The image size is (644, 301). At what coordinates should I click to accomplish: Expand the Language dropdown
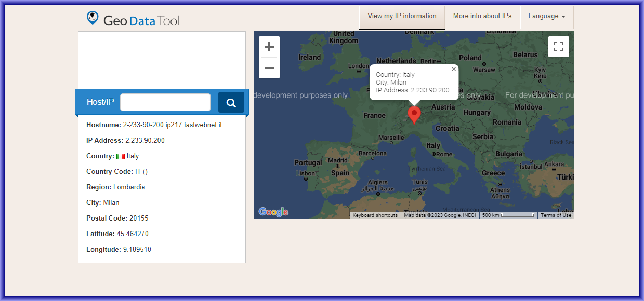[x=547, y=16]
